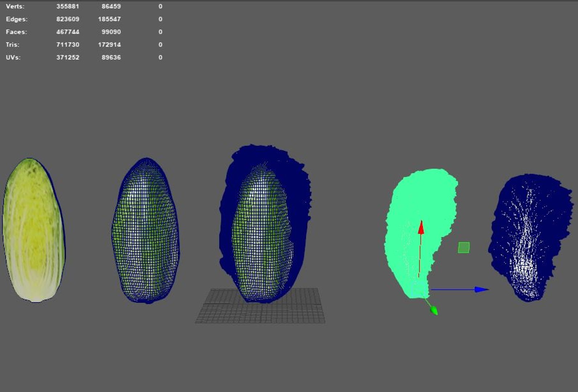Click the face count value 99090
The image size is (578, 392).
point(111,32)
